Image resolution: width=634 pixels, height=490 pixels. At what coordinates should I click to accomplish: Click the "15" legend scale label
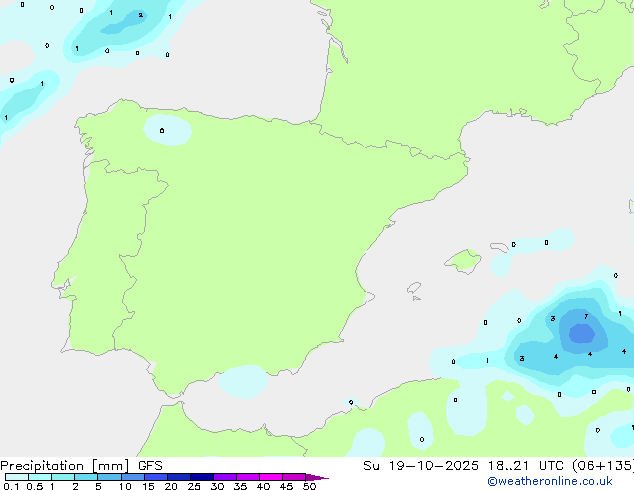(148, 486)
